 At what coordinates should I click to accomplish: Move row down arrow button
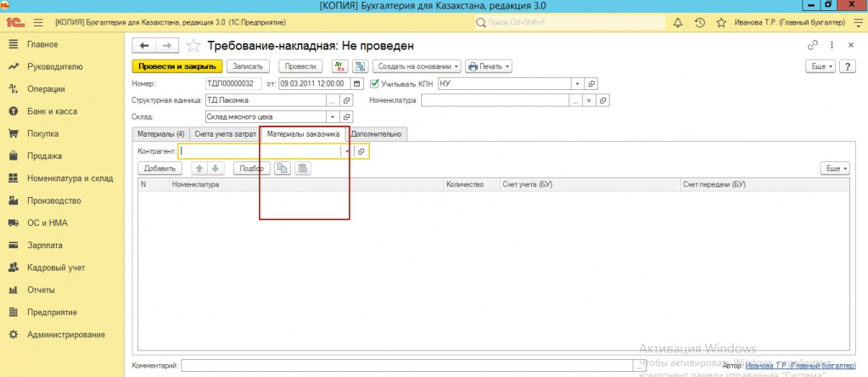pyautogui.click(x=216, y=169)
